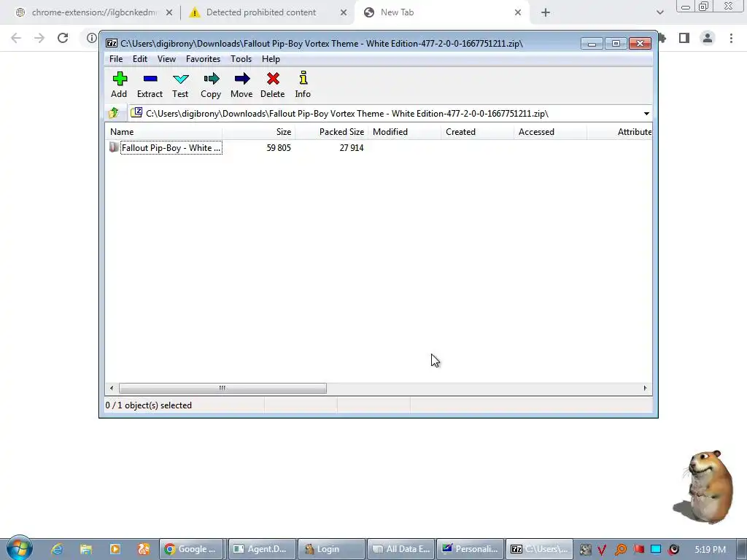The width and height of the screenshot is (747, 560).
Task: Sort by the Accessed column header
Action: (550, 132)
